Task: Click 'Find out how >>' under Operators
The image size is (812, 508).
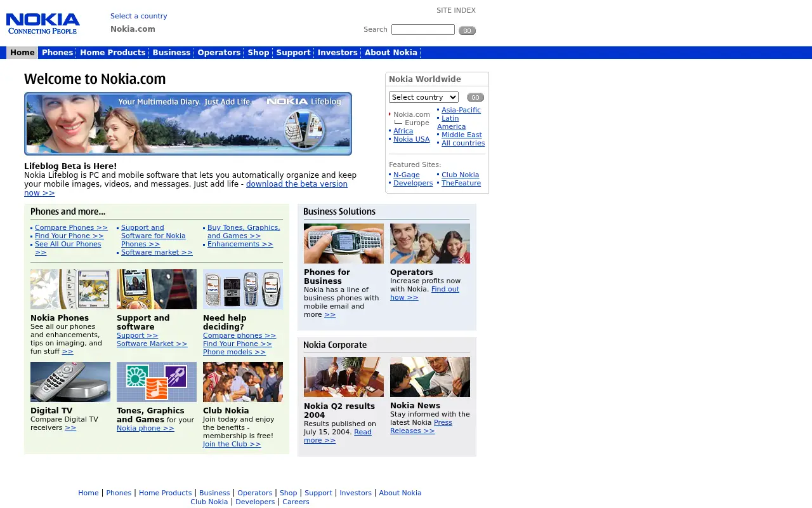Action: [424, 293]
